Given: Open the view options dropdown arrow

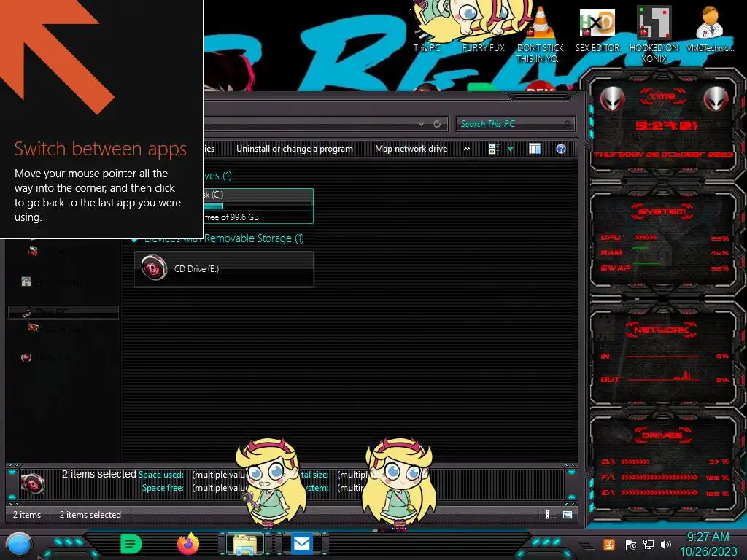Looking at the screenshot, I should [x=510, y=149].
